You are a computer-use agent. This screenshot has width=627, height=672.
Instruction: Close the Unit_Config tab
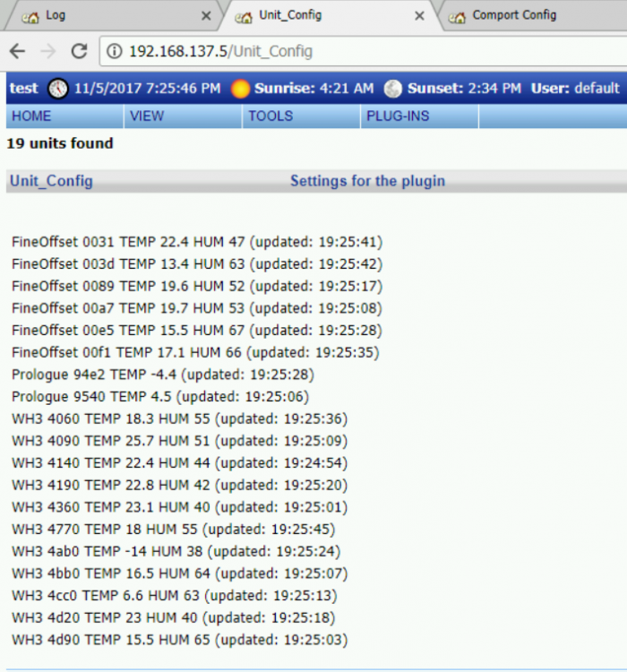[x=419, y=16]
